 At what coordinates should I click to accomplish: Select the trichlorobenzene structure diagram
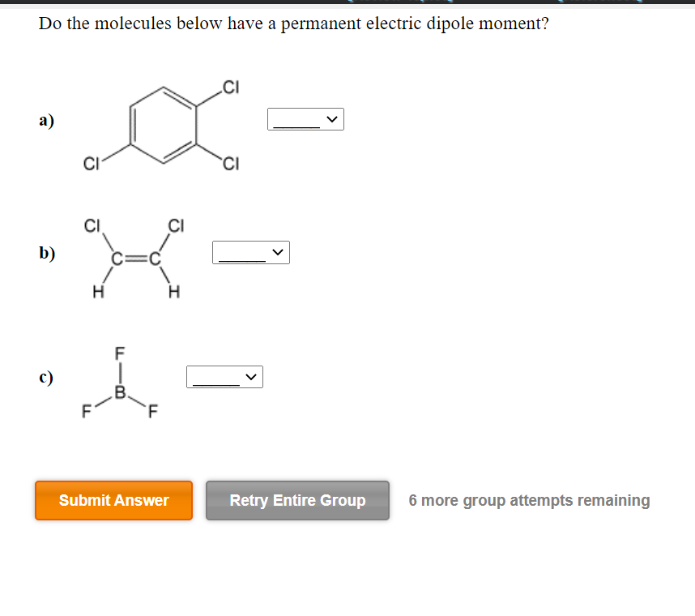coord(162,126)
